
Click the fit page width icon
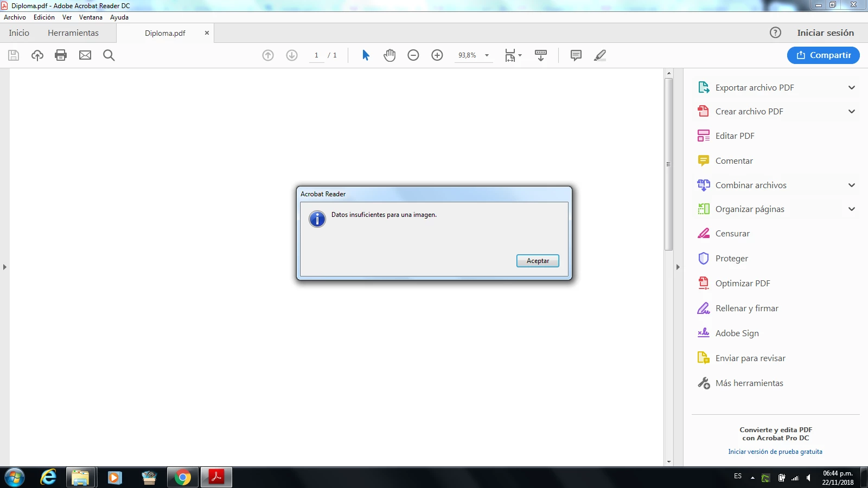click(510, 55)
